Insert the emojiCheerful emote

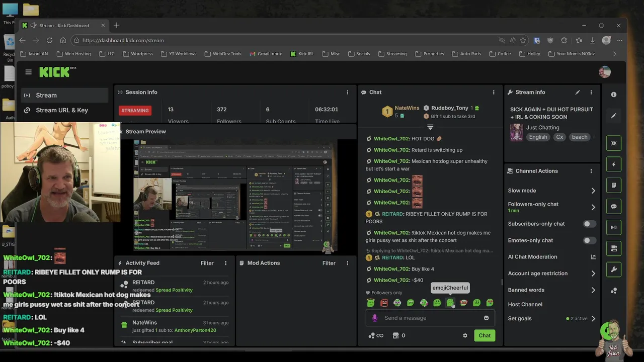[x=450, y=303]
